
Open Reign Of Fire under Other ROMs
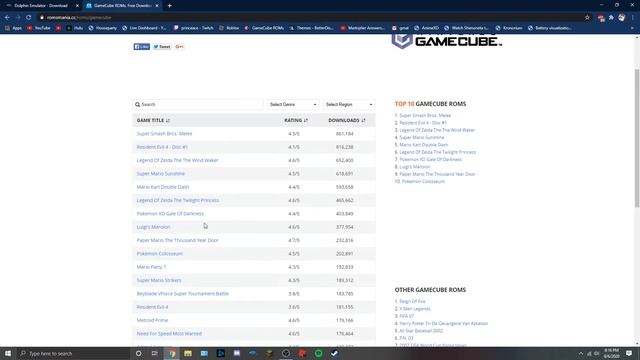point(412,302)
